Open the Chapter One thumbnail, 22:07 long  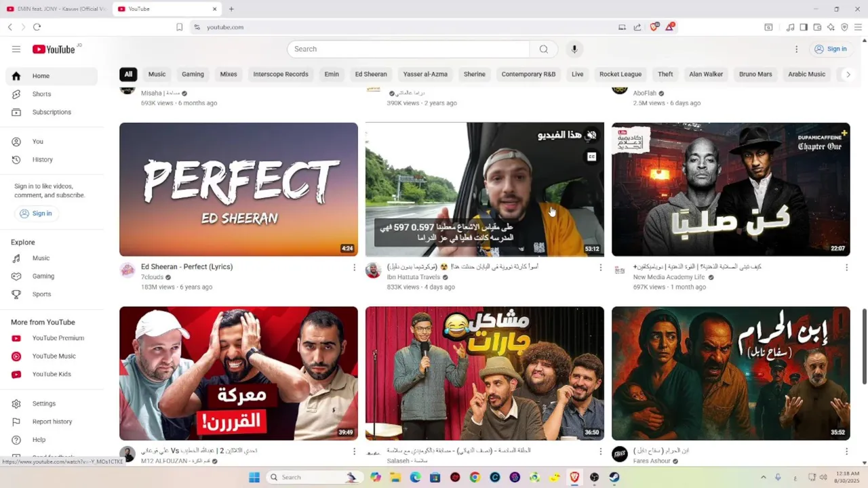[x=730, y=189]
